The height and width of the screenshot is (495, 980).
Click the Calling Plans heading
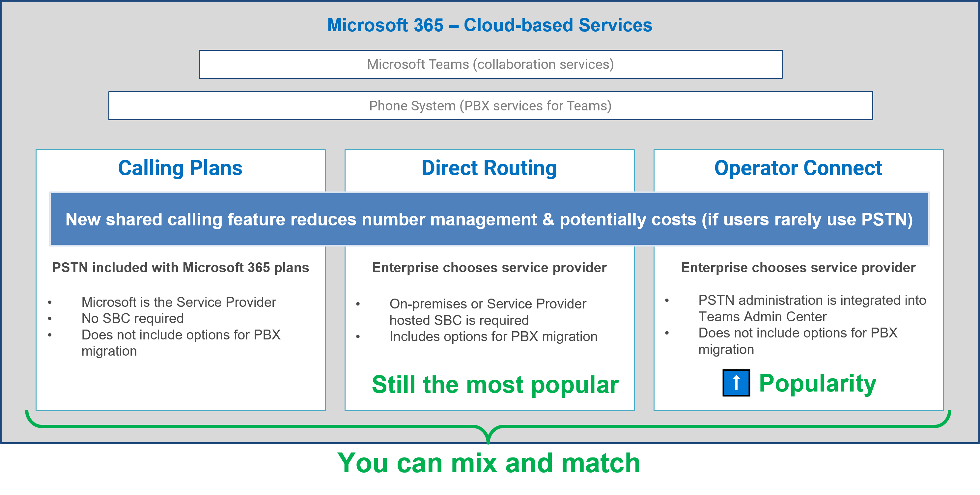[x=180, y=168]
